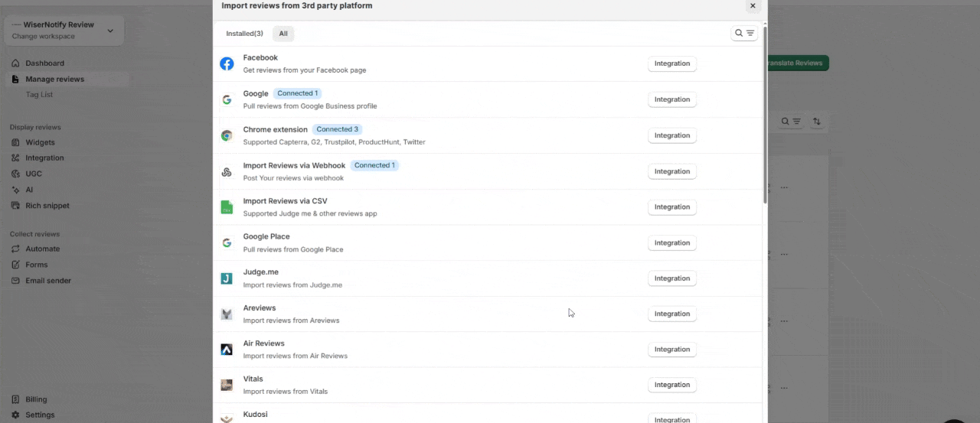
Task: Click the Vitals logo thumbnail
Action: pos(227,386)
